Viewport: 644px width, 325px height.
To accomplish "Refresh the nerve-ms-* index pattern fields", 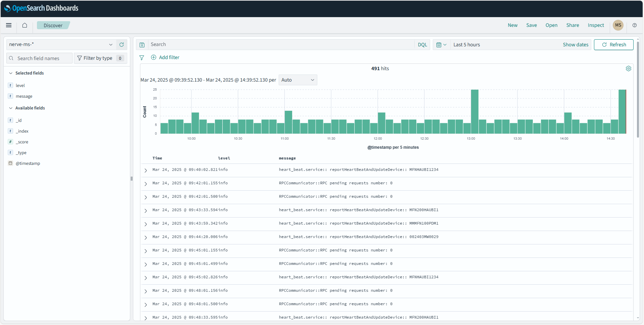I will (122, 44).
